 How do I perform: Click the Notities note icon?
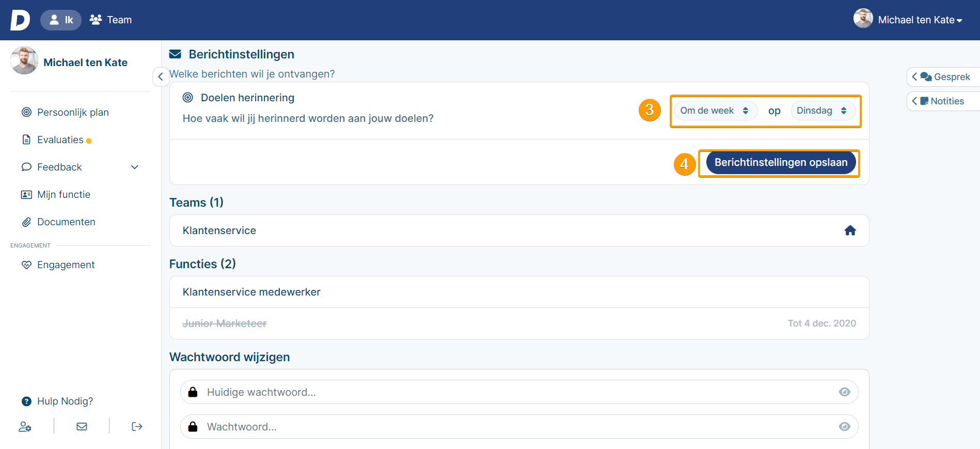(x=924, y=101)
